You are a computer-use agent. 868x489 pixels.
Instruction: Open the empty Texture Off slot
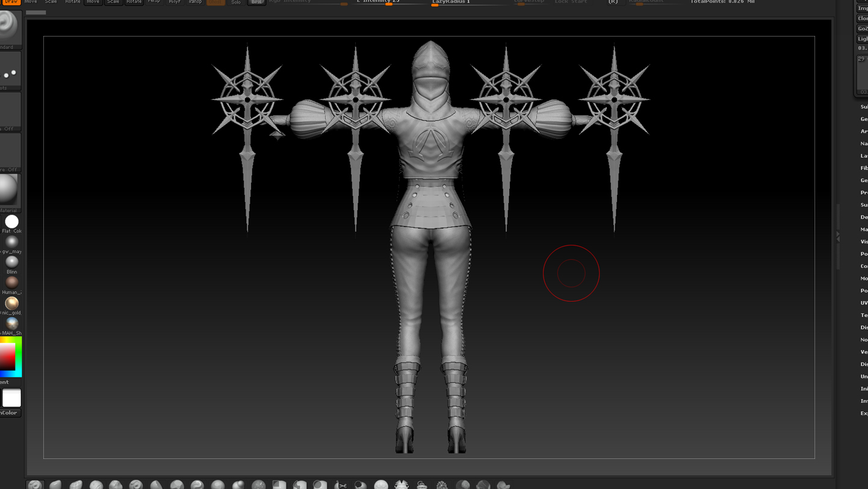tap(10, 152)
